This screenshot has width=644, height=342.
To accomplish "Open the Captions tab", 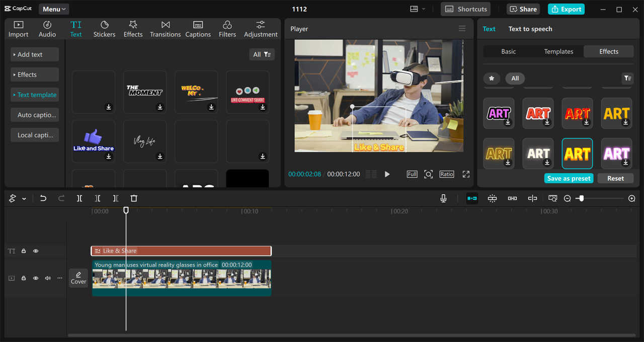I will click(198, 29).
